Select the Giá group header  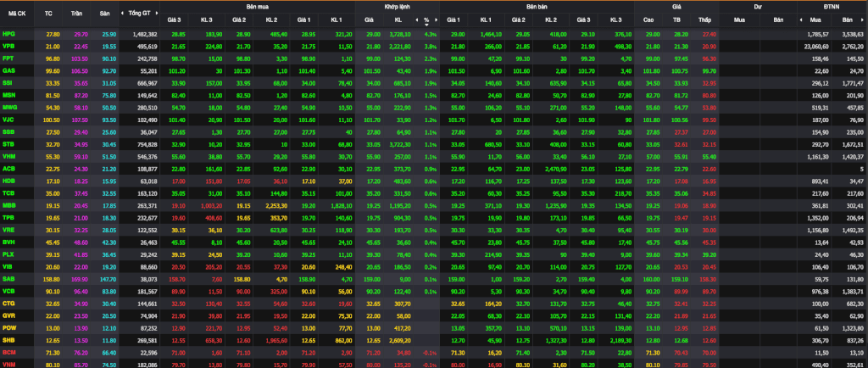click(x=676, y=6)
